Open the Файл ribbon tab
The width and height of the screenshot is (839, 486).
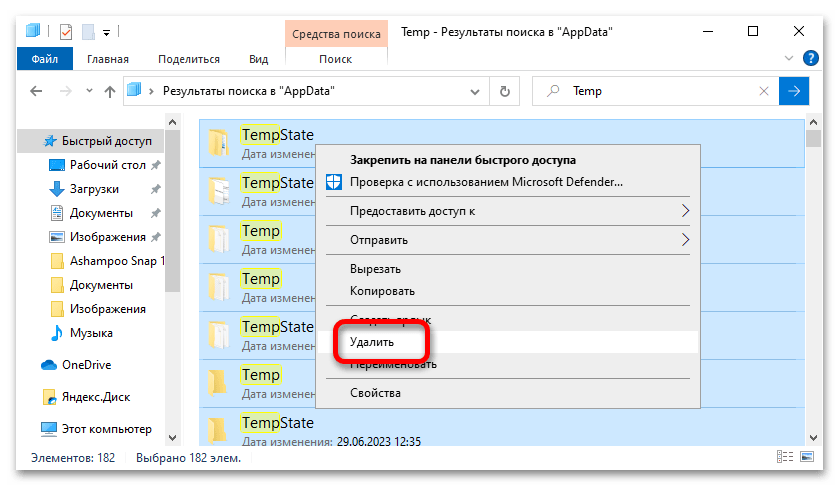[x=45, y=59]
